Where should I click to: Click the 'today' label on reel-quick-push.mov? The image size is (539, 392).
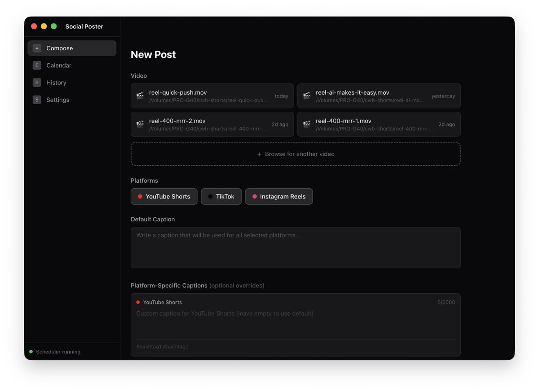282,96
